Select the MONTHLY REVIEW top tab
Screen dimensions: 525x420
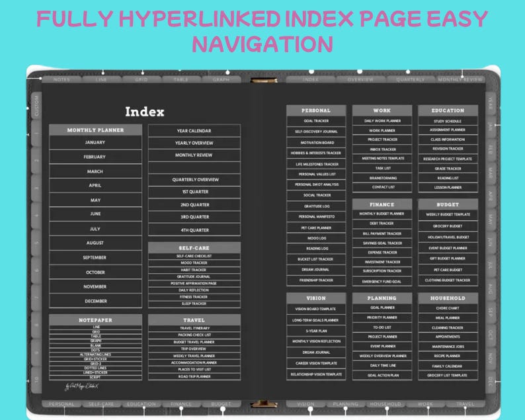click(460, 80)
